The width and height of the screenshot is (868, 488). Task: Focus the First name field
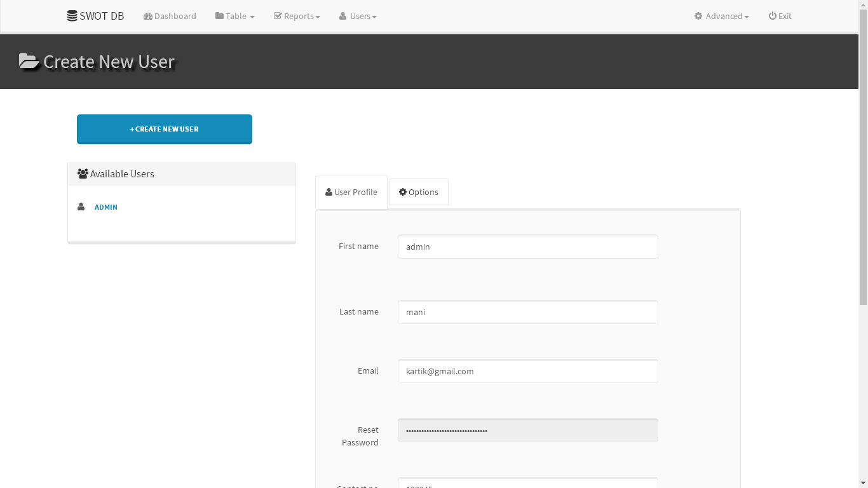click(x=528, y=247)
